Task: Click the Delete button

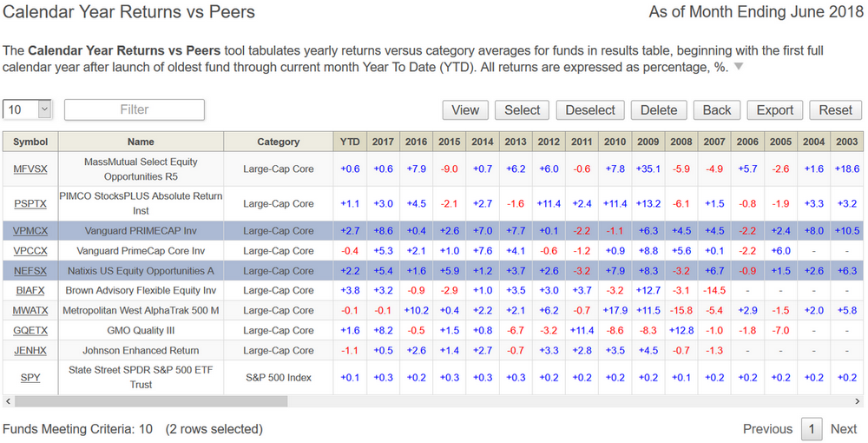Action: (x=659, y=110)
